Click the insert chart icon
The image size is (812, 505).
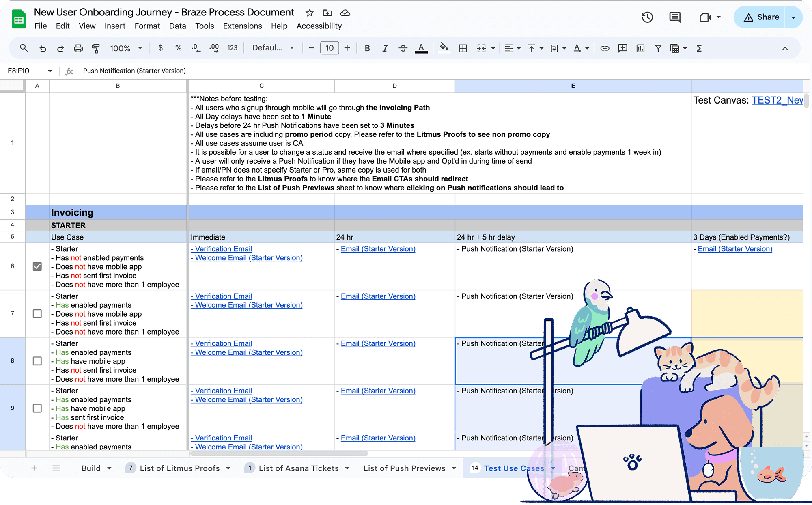pyautogui.click(x=640, y=48)
